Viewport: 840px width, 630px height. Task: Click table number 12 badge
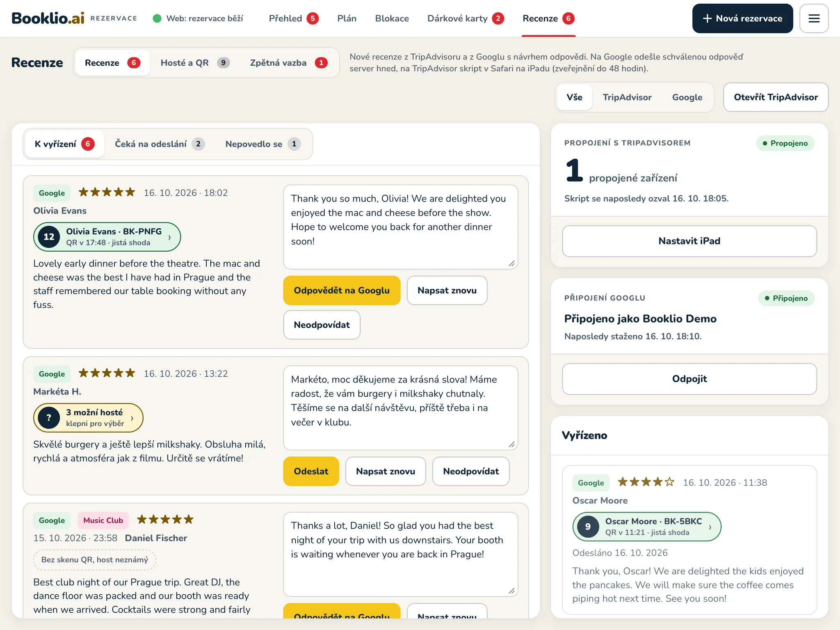click(x=49, y=237)
